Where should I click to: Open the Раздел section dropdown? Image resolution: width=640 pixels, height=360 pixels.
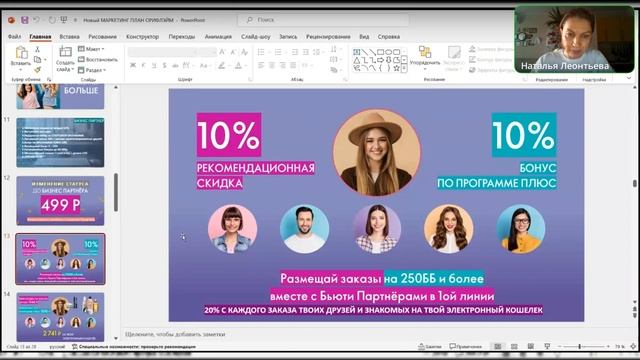coord(92,70)
